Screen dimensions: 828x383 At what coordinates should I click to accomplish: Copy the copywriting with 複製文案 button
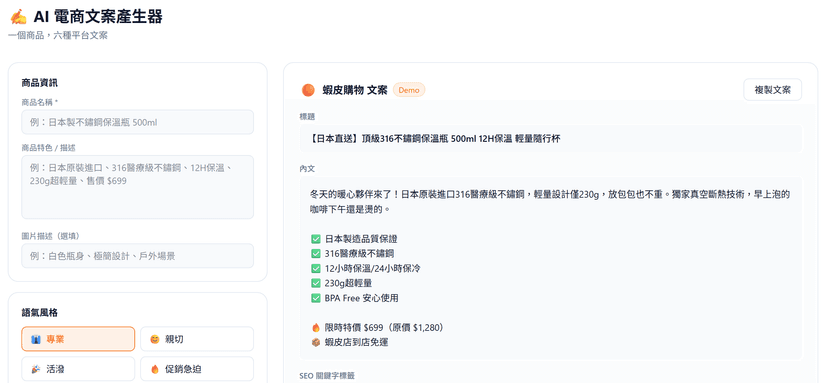(x=773, y=90)
